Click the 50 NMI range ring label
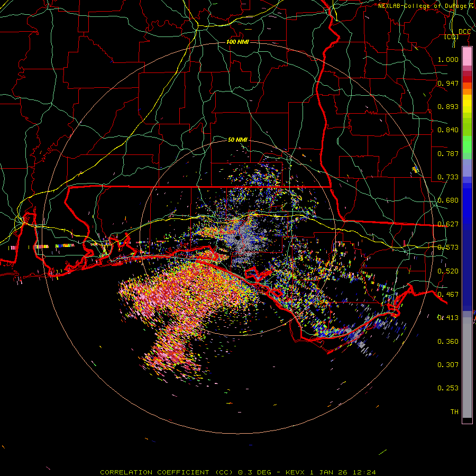The height and width of the screenshot is (476, 476). (237, 140)
